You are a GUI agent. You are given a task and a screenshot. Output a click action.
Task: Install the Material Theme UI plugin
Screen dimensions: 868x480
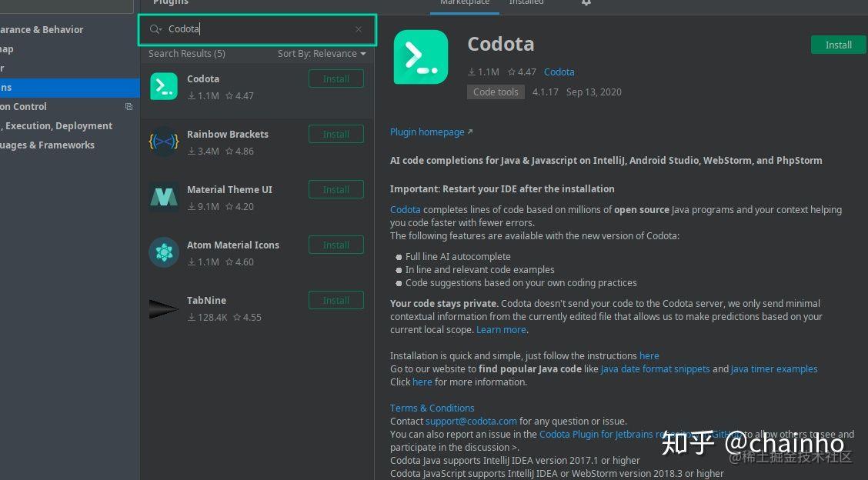click(x=336, y=189)
